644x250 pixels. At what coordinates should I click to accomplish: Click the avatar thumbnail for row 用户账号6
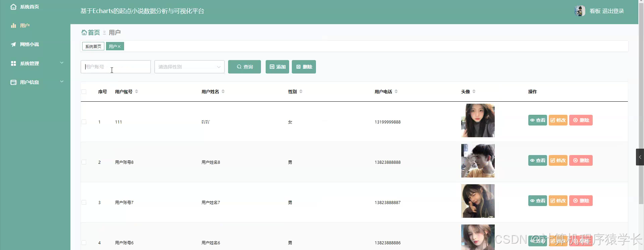coord(478,237)
